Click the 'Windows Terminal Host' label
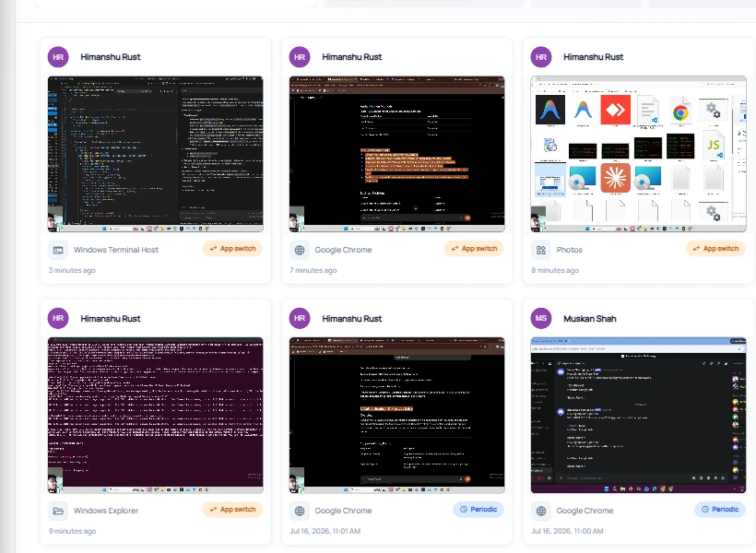 (116, 250)
